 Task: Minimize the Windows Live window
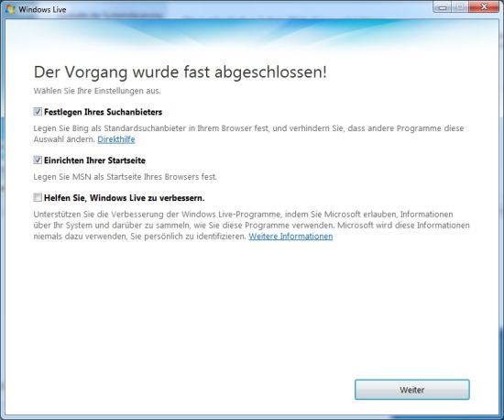click(x=443, y=7)
